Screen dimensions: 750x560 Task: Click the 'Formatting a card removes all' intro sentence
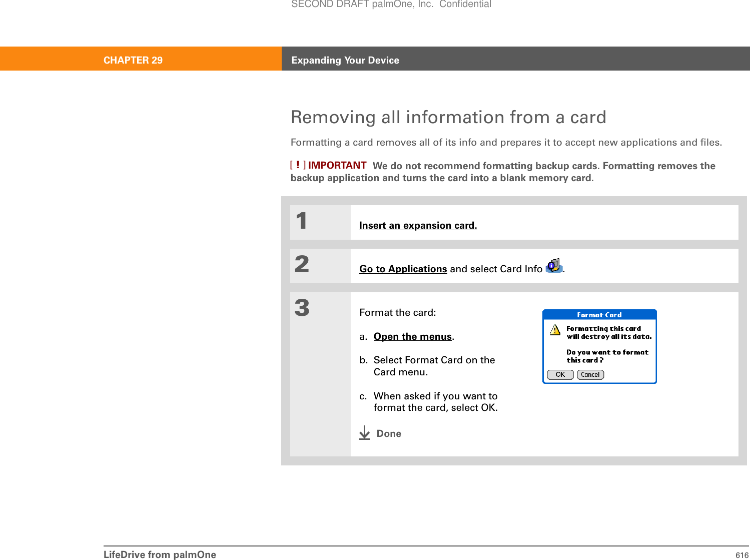[506, 142]
